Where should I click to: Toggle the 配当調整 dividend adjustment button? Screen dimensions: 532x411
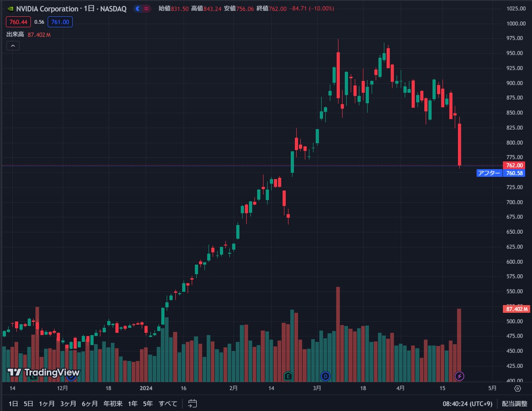coord(515,404)
